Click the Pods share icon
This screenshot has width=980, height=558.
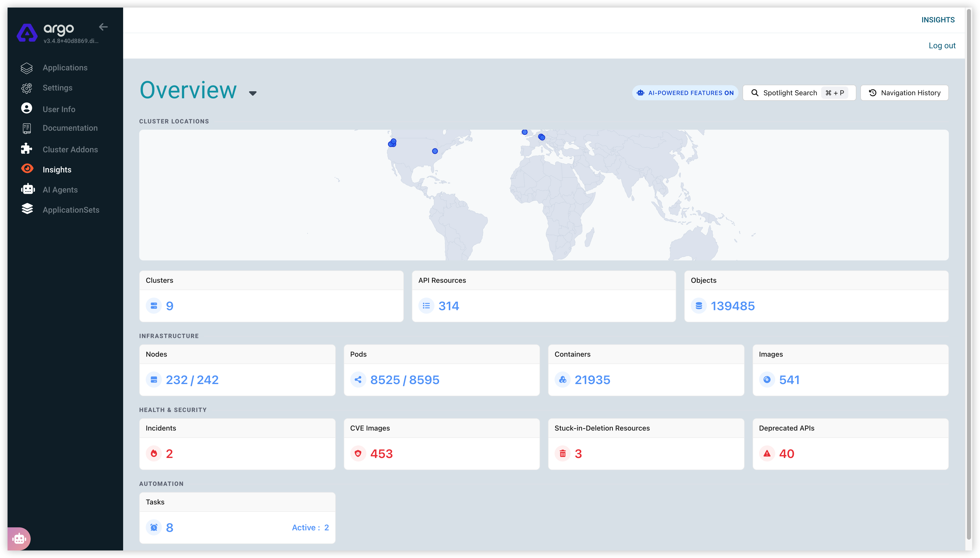point(358,380)
